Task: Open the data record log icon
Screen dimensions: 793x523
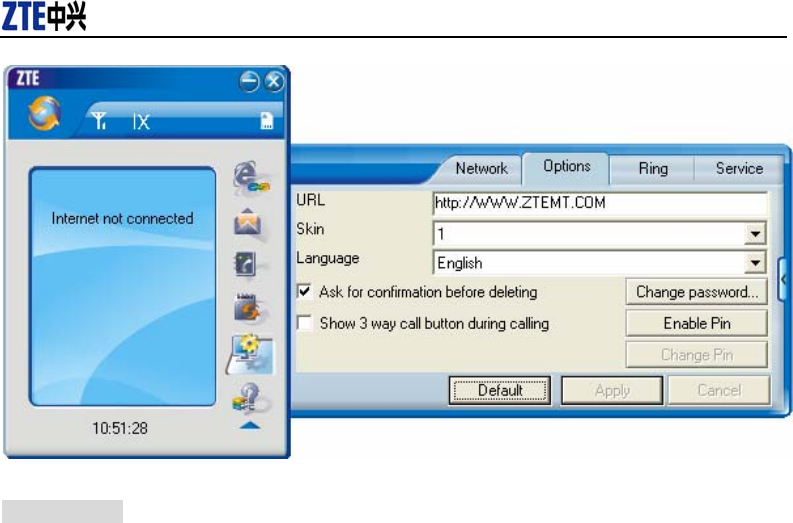Action: (248, 308)
